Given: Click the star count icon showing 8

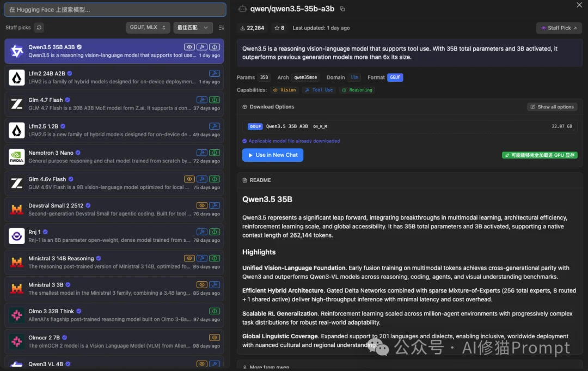Looking at the screenshot, I should [x=277, y=28].
